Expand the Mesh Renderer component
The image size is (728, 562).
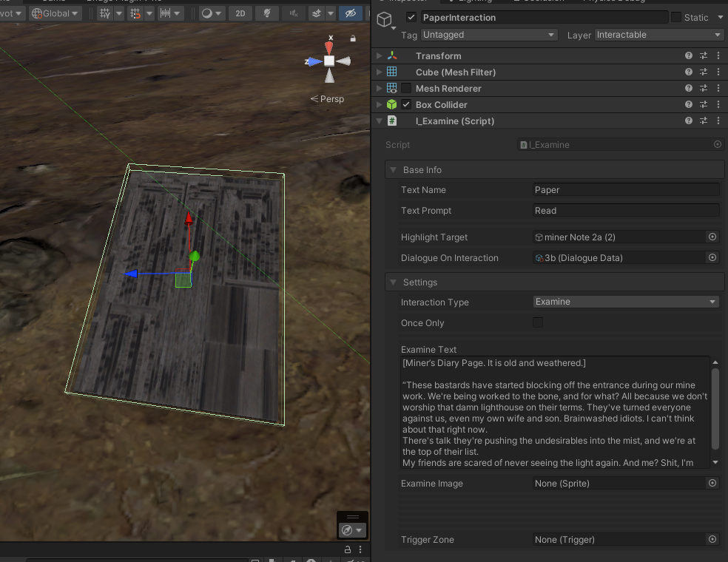[x=380, y=88]
